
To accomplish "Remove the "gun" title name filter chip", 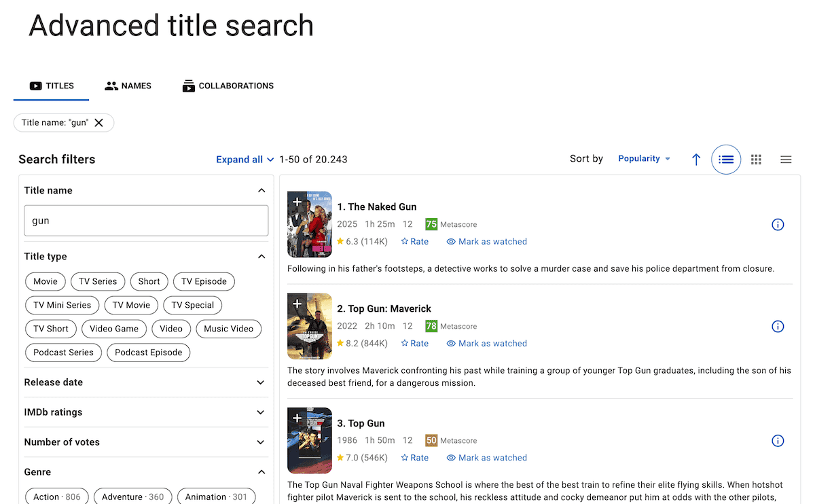I will click(x=99, y=123).
